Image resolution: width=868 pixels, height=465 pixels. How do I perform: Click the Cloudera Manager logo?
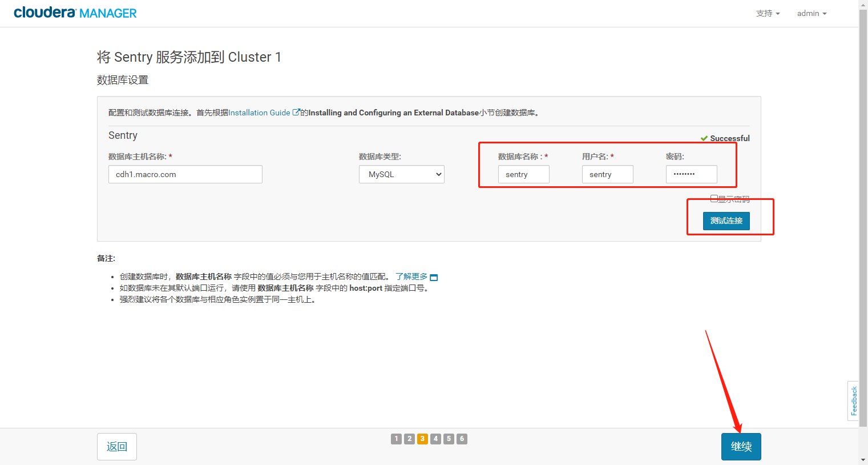(x=75, y=13)
